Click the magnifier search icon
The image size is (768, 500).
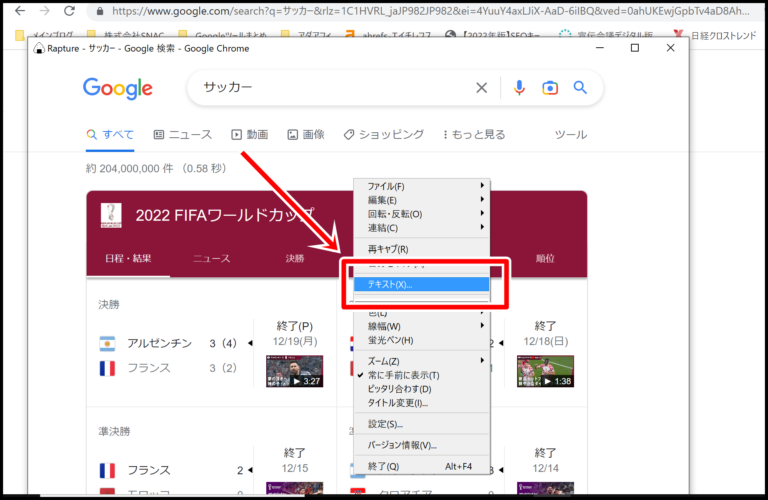[580, 88]
